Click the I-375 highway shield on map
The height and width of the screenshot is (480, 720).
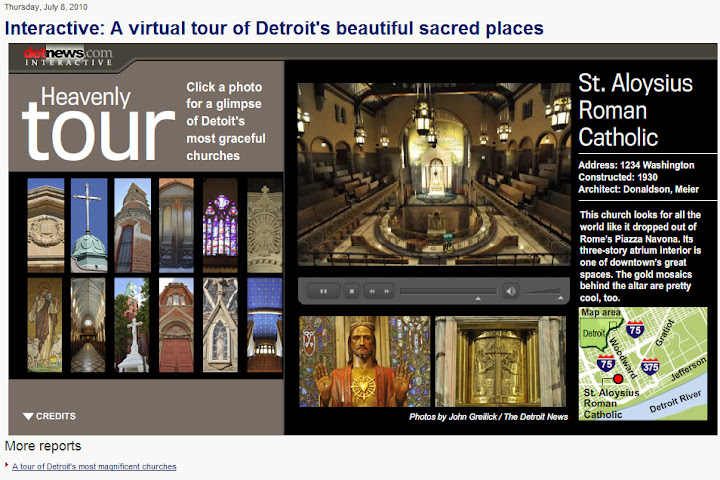click(651, 366)
